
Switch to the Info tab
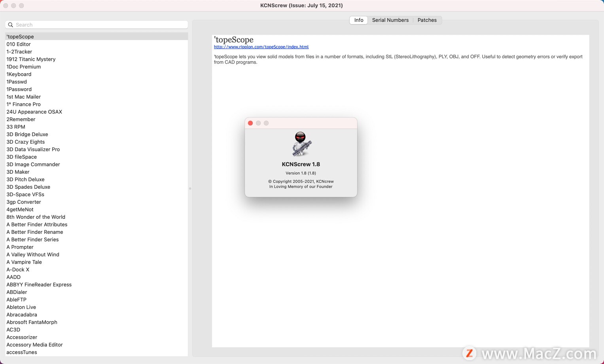[359, 20]
